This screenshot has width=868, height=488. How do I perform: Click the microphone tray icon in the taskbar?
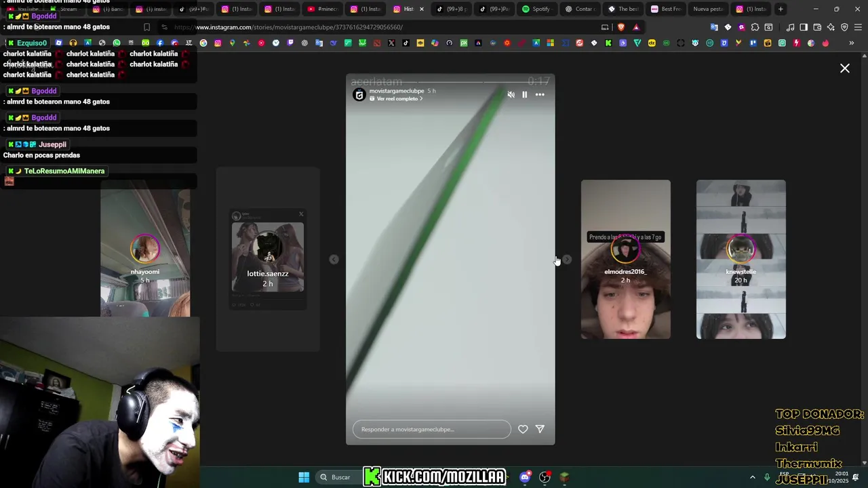[767, 477]
